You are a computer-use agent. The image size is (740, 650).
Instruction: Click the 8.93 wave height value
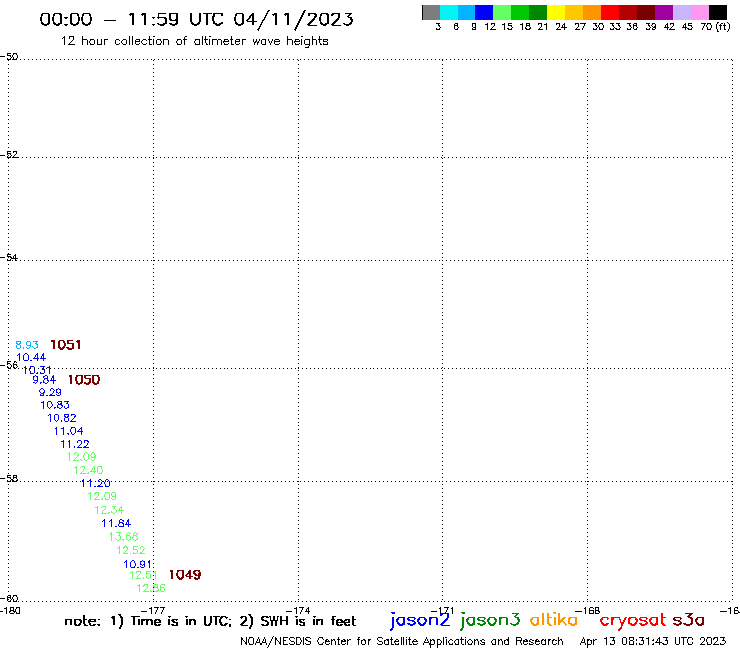point(27,345)
